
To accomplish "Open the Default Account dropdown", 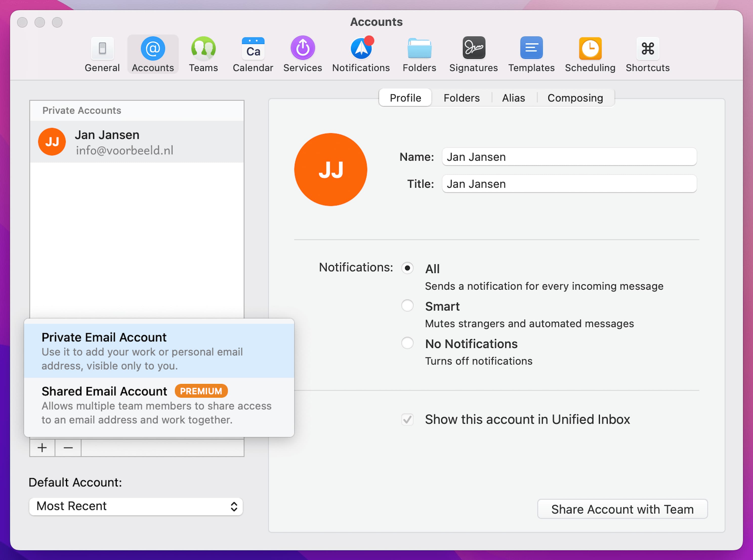I will point(136,506).
